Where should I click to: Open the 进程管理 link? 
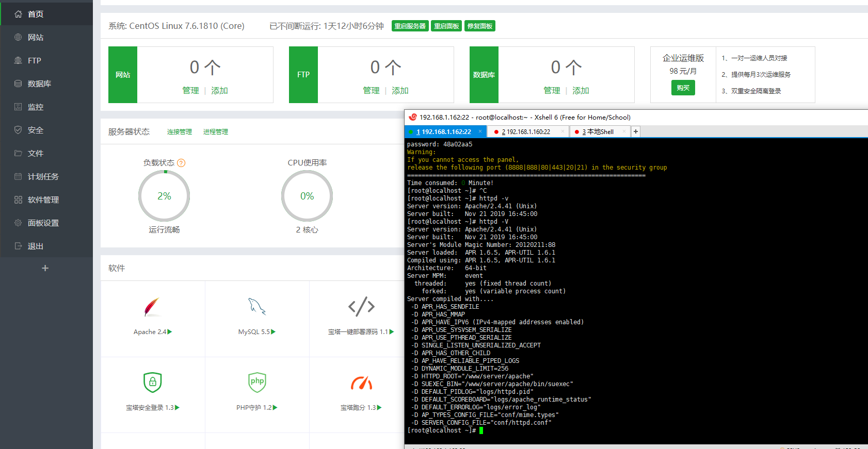point(216,132)
